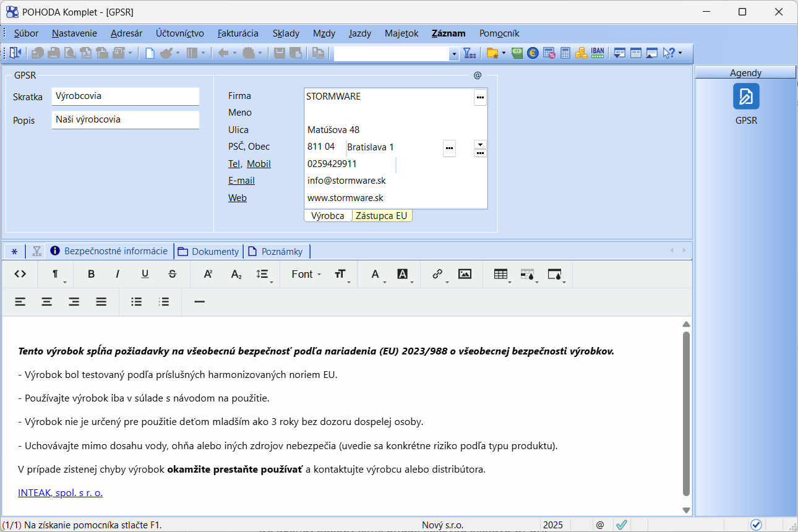Screen dimensions: 798x532
Task: Click the Web label link
Action: (x=238, y=198)
